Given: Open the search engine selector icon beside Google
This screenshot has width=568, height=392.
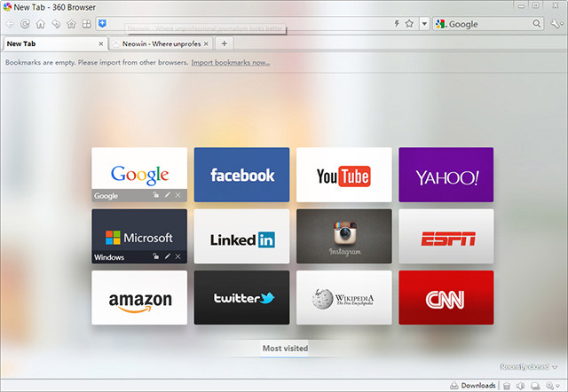Looking at the screenshot, I should tap(440, 24).
